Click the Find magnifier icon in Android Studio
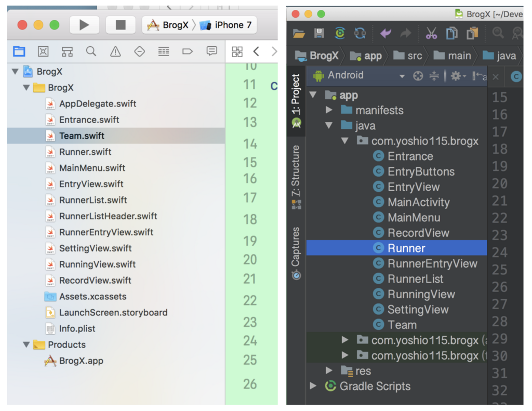The height and width of the screenshot is (411, 532). click(498, 33)
